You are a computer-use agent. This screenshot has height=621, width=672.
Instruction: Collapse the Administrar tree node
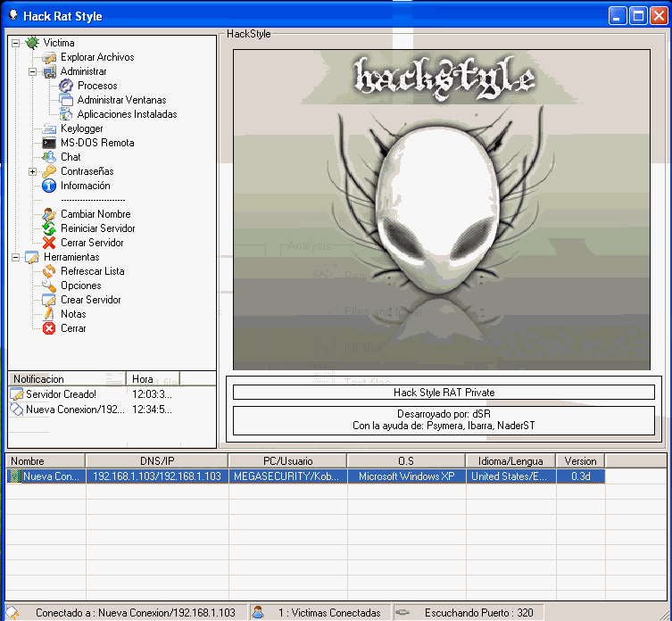[33, 71]
